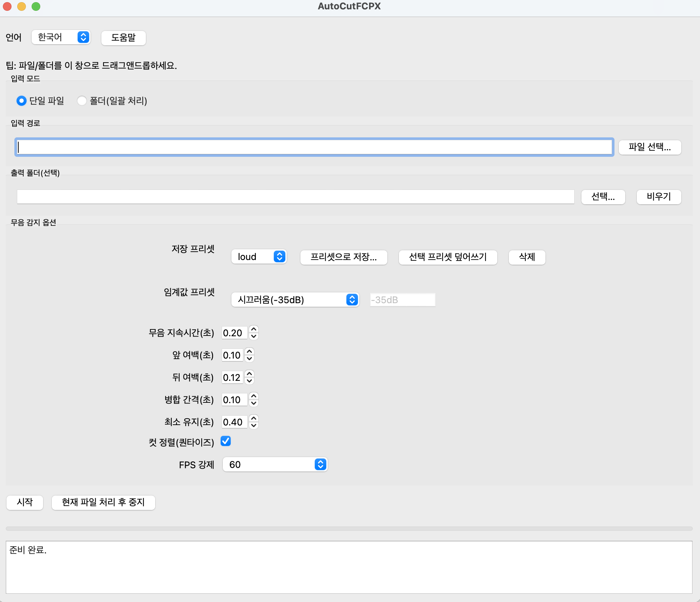Increase 앞 여백 with up arrow
Viewport: 700px width, 602px height.
[249, 351]
